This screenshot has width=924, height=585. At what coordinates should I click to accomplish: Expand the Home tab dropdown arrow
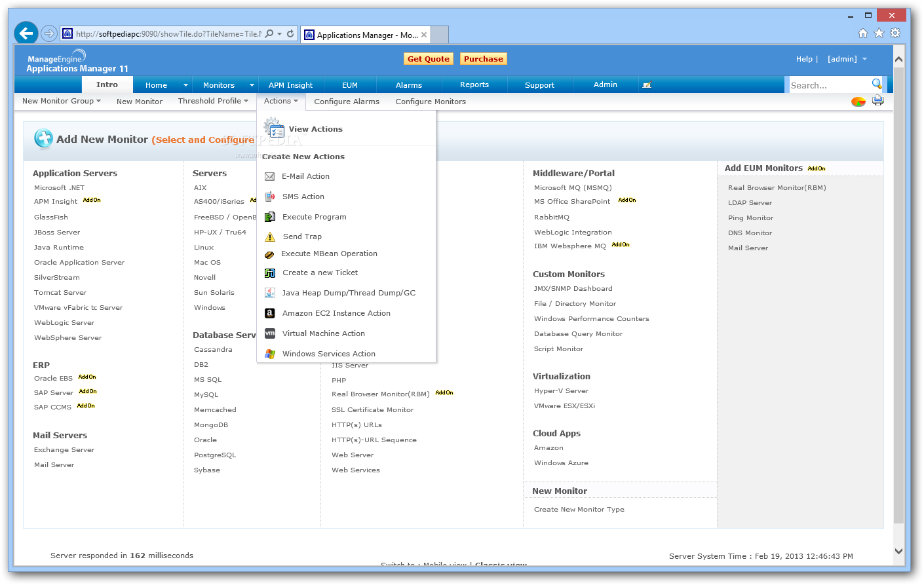point(185,85)
